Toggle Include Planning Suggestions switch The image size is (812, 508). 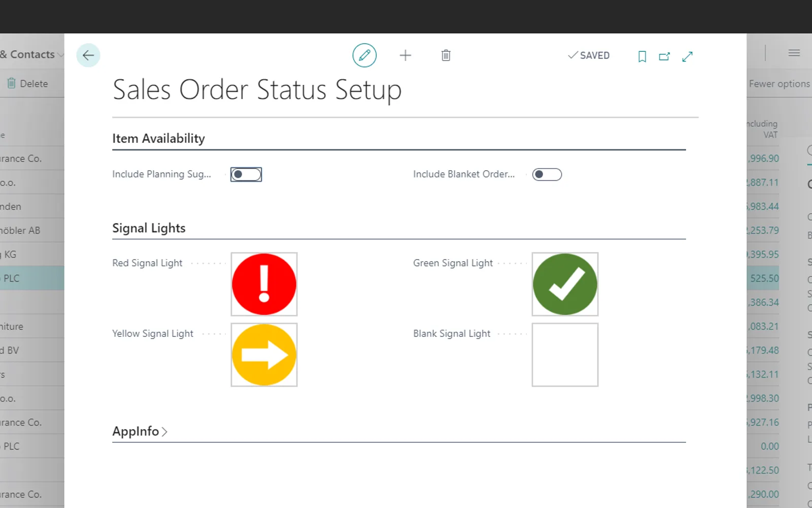pyautogui.click(x=246, y=174)
